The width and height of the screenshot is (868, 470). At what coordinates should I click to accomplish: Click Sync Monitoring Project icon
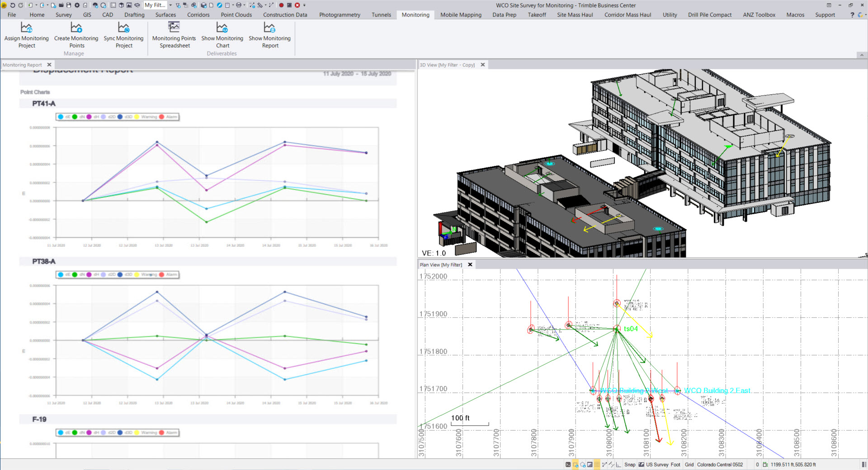[x=123, y=28]
